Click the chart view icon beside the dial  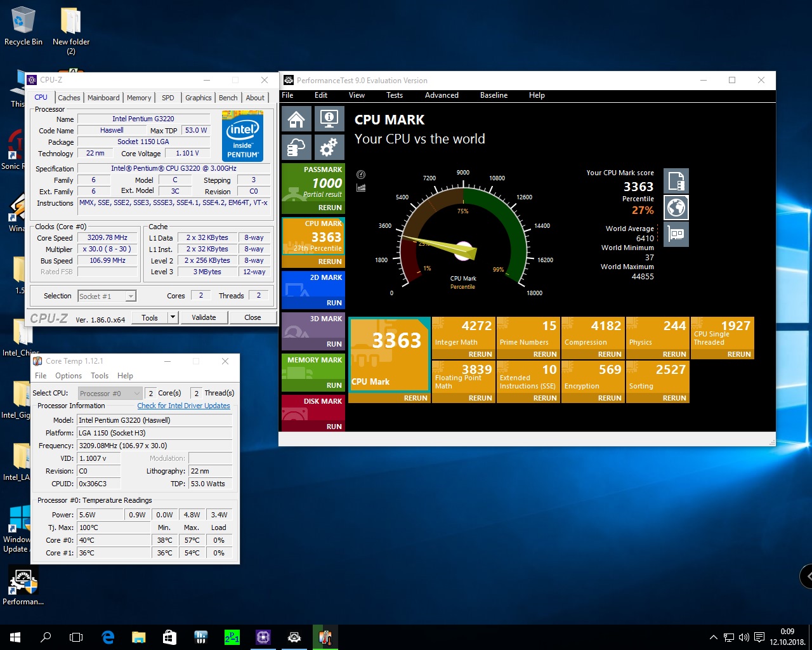click(361, 187)
